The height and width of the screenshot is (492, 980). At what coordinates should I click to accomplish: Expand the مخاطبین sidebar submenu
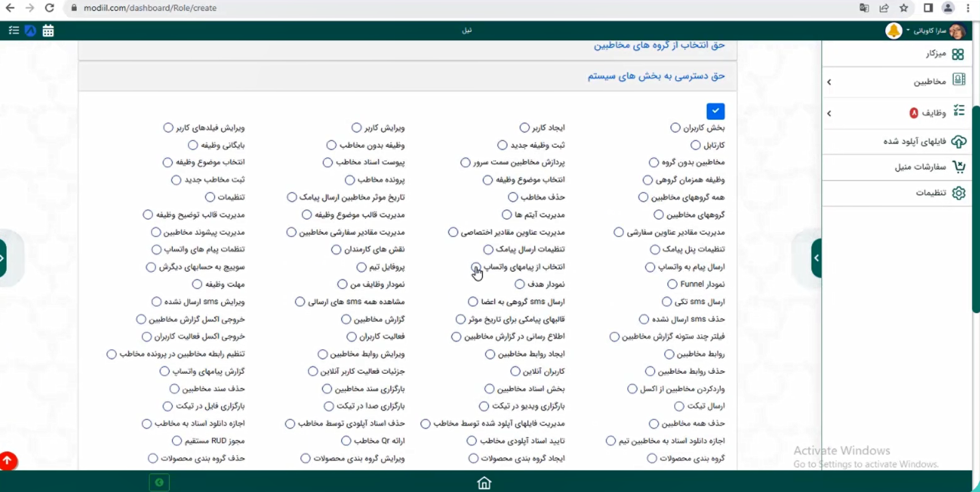829,82
